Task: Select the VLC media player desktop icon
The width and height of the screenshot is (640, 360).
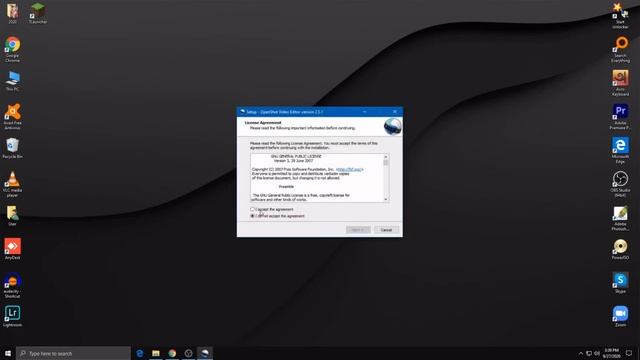Action: pos(13,184)
